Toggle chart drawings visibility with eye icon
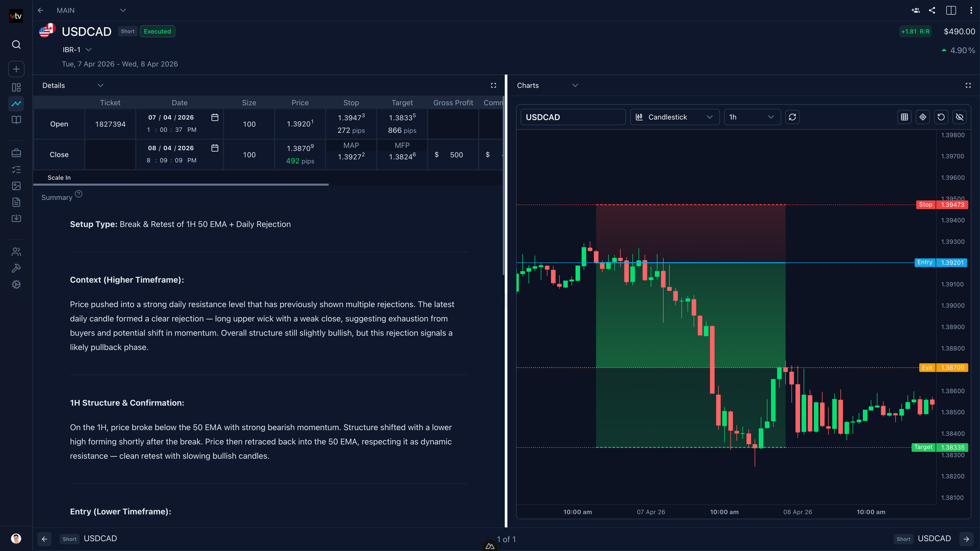This screenshot has width=980, height=551. 960,117
